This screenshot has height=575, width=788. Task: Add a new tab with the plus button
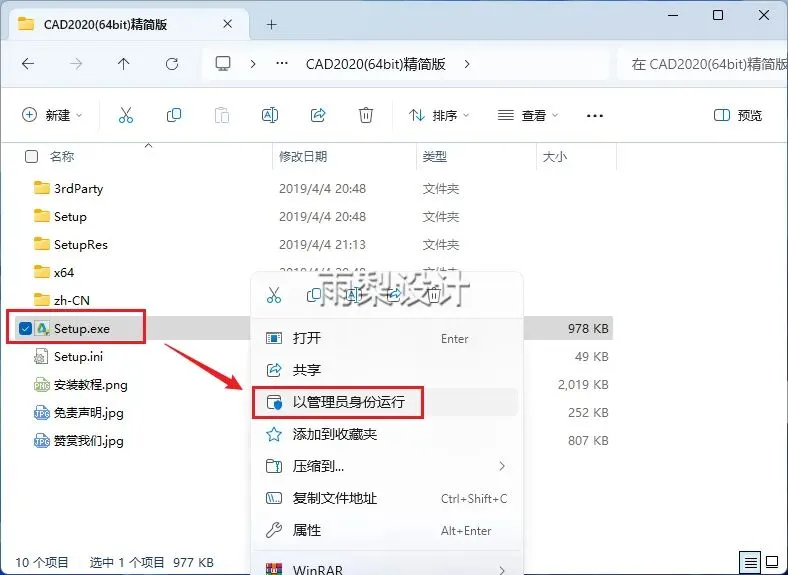click(272, 24)
